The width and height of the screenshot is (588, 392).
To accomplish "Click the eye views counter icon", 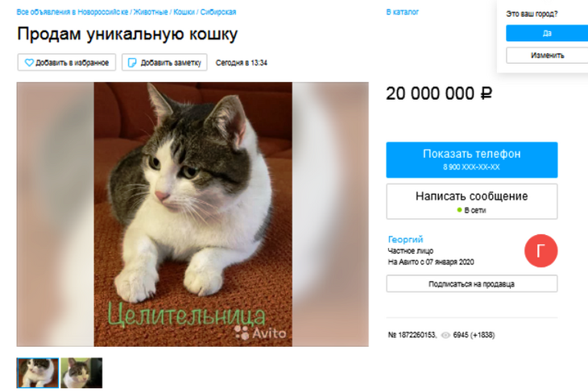I will tap(445, 335).
